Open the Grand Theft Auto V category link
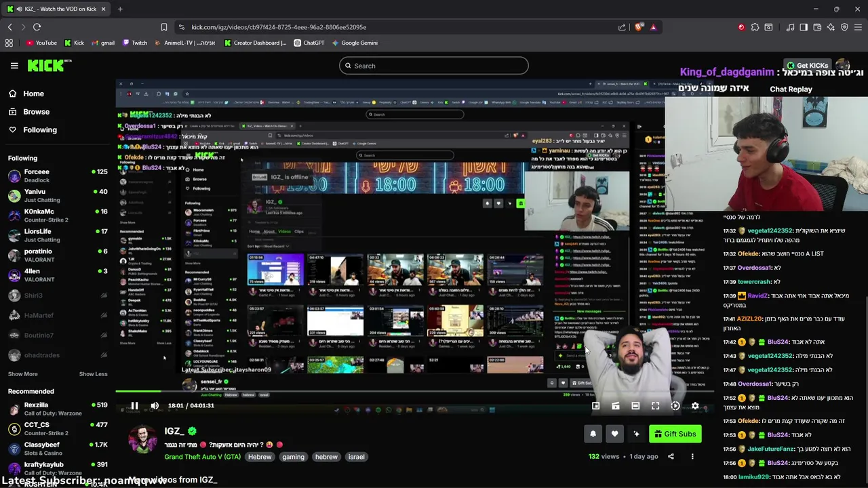 click(202, 457)
